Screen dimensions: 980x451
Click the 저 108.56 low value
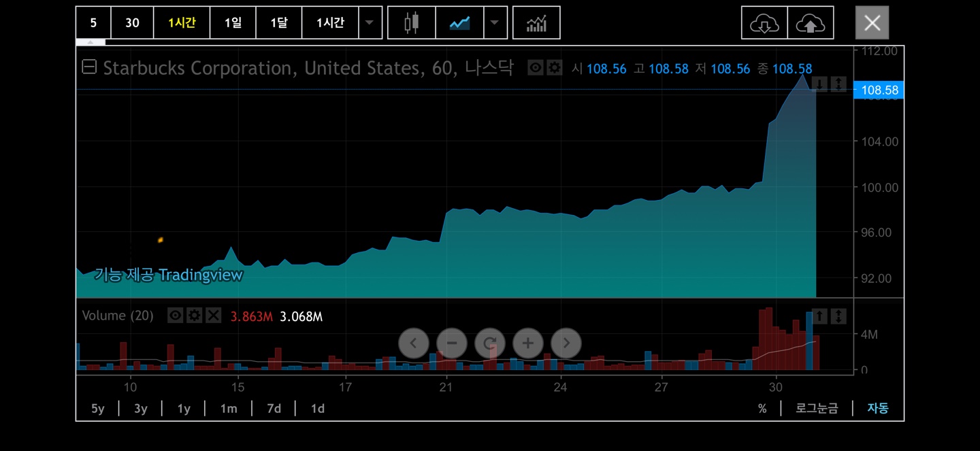tap(722, 69)
